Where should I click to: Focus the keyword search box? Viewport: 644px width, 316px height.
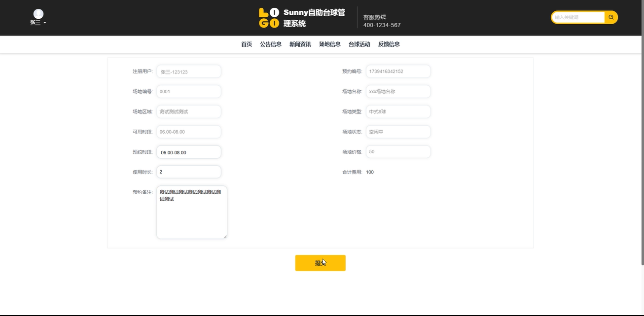[578, 17]
